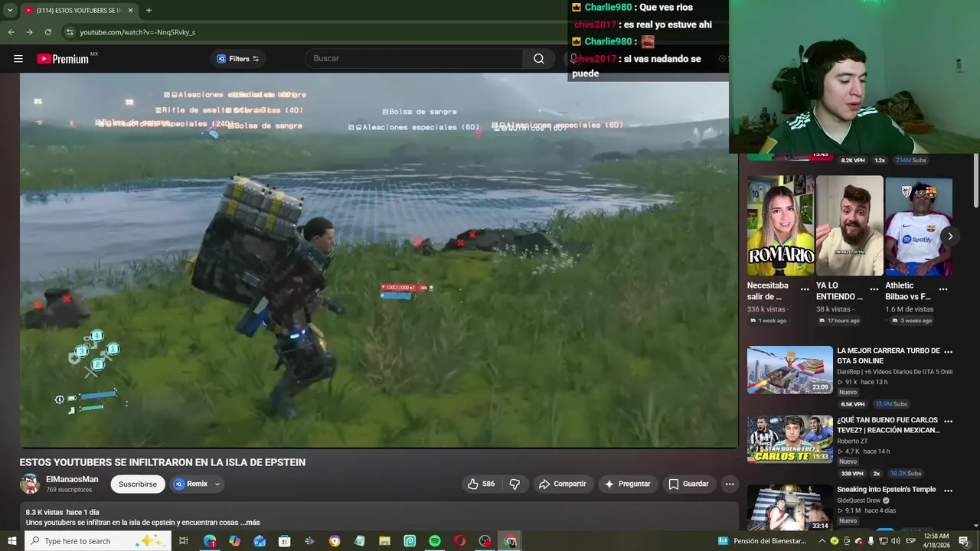Expand the Remix dropdown arrow
980x551 pixels.
[x=217, y=484]
